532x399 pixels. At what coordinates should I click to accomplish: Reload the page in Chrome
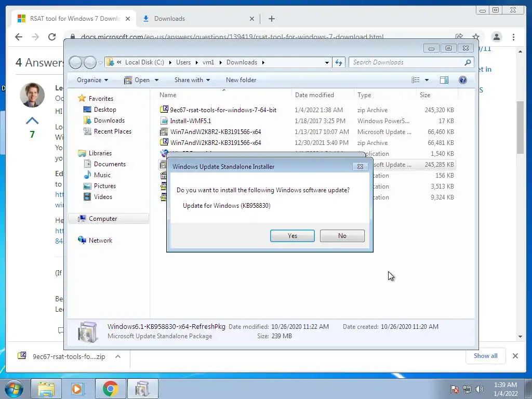(51, 37)
